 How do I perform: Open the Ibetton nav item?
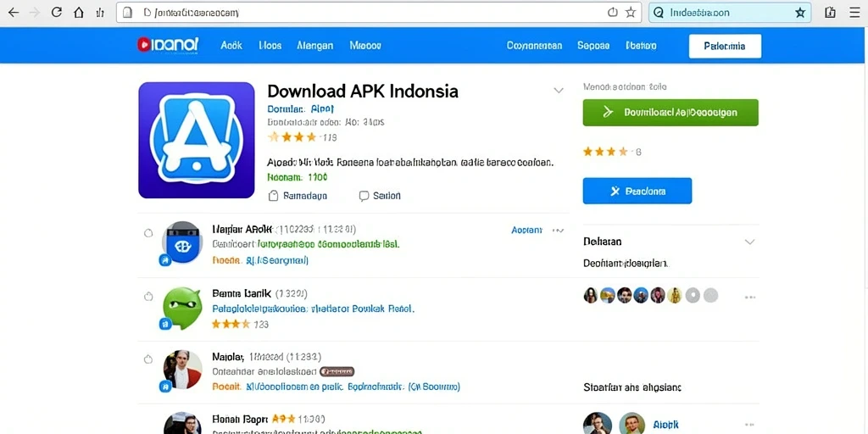(x=641, y=46)
